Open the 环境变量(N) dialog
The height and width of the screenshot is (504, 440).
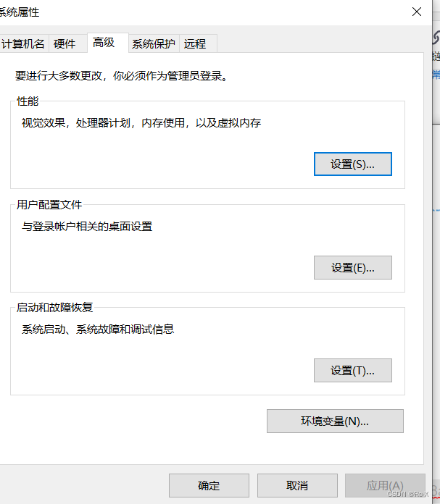coord(335,421)
